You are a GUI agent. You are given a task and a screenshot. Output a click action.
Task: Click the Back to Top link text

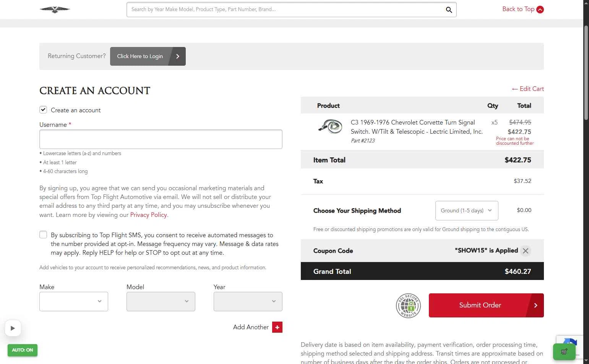pyautogui.click(x=518, y=9)
